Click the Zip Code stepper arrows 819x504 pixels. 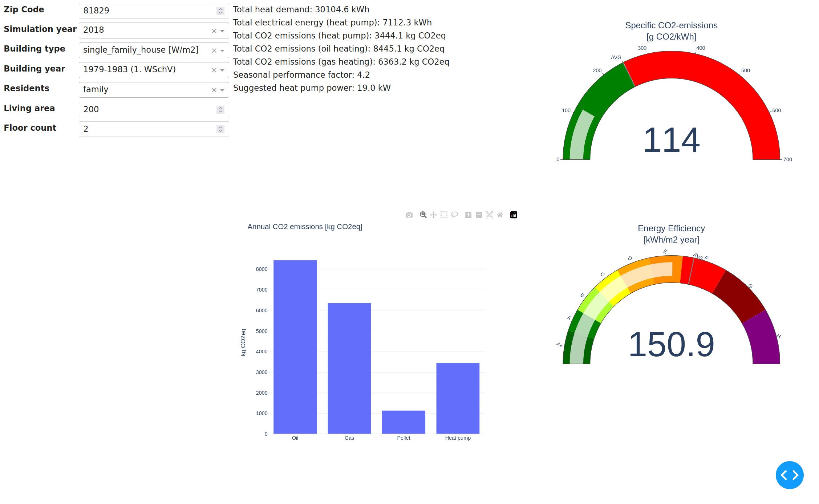click(220, 11)
